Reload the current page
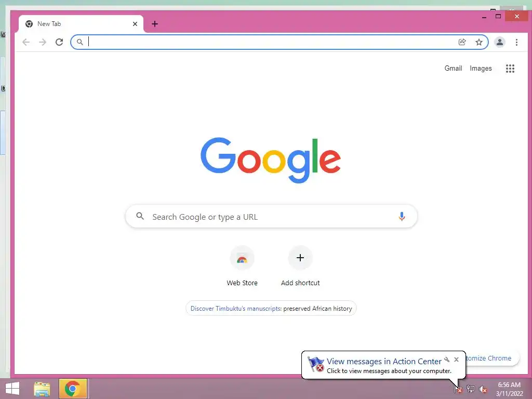The width and height of the screenshot is (532, 399). [59, 42]
